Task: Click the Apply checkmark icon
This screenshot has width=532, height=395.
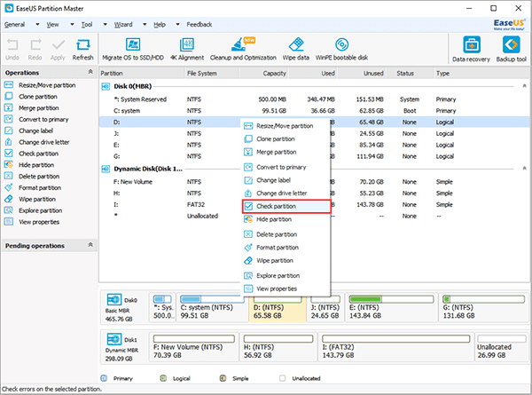Action: click(58, 44)
